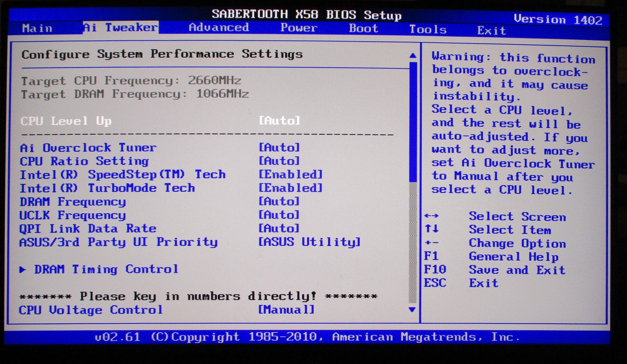Screen dimensions: 627x364
Task: Click the F1 key hint
Action: click(x=431, y=256)
